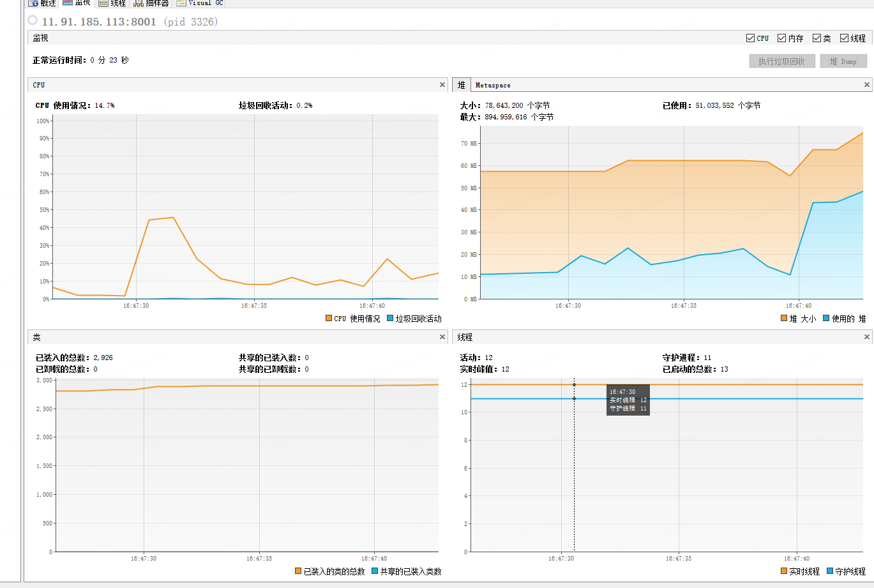Click the blue 使用的 堆 legend swatch
The width and height of the screenshot is (874, 588).
[826, 318]
